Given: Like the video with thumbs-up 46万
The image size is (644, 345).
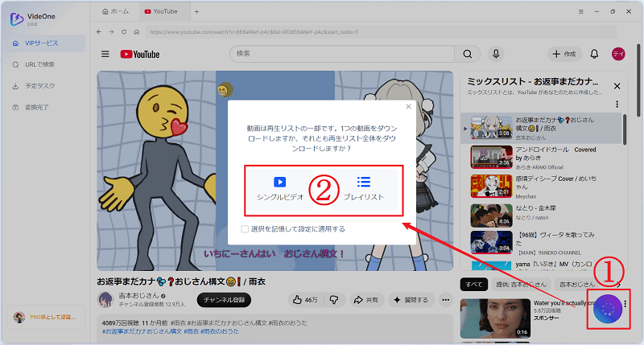Looking at the screenshot, I should [x=306, y=300].
